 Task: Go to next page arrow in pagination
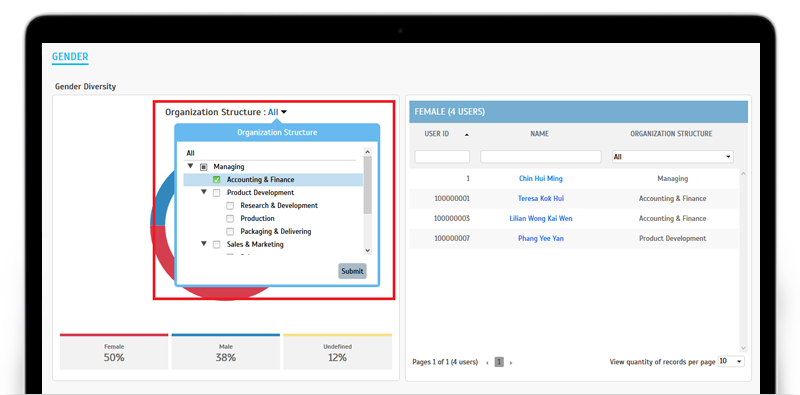click(511, 362)
